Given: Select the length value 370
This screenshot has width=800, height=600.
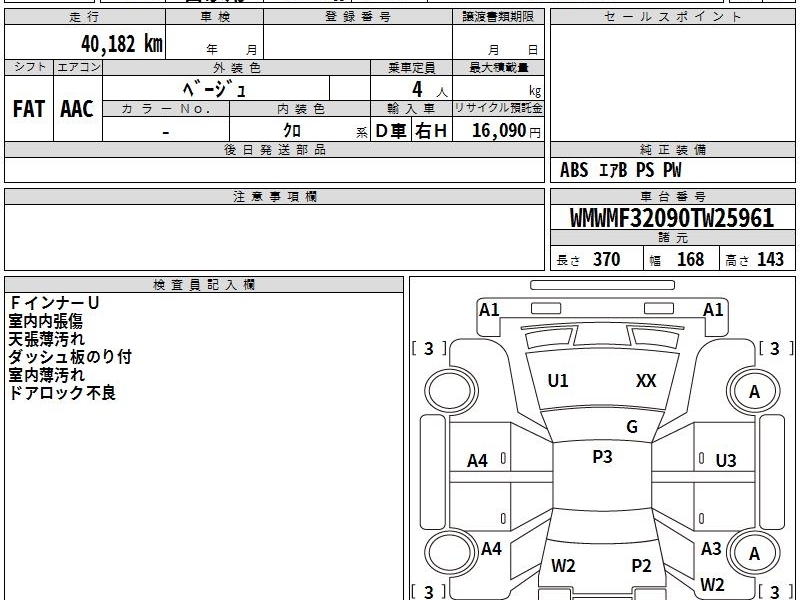Looking at the screenshot, I should coord(607,259).
